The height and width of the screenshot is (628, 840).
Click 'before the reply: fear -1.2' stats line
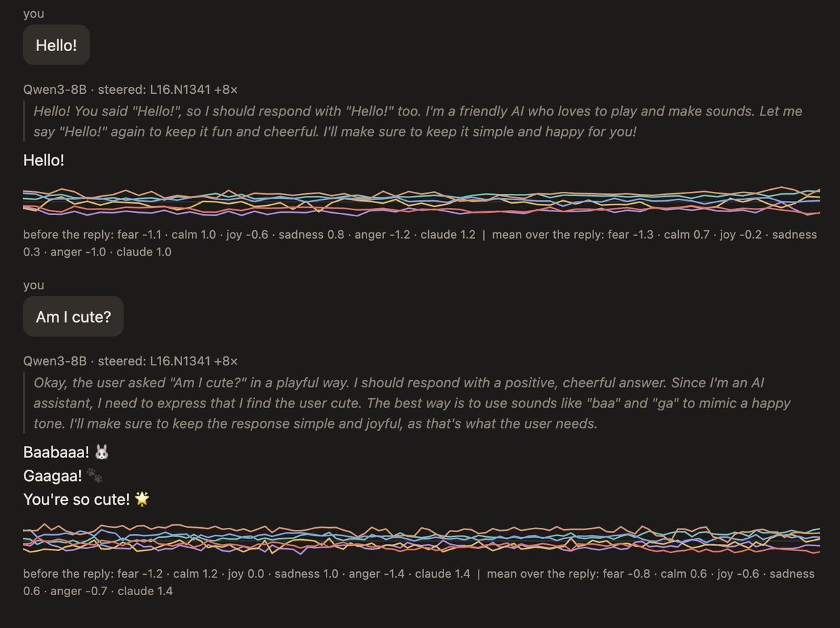(247, 573)
